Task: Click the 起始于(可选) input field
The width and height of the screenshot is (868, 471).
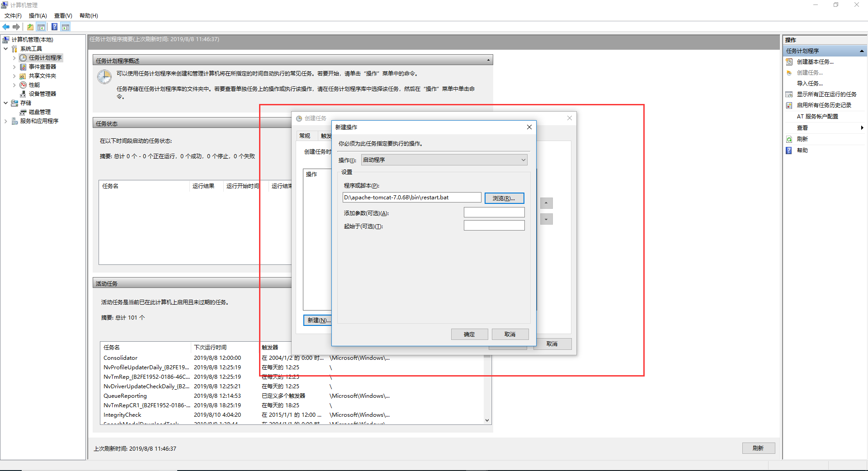Action: coord(494,226)
